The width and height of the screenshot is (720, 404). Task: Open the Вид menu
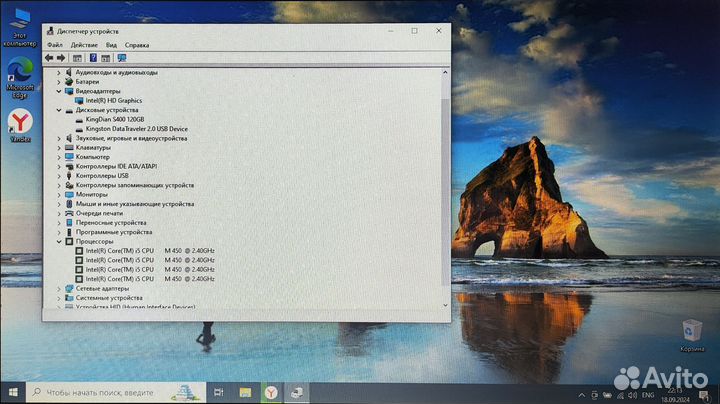[111, 45]
